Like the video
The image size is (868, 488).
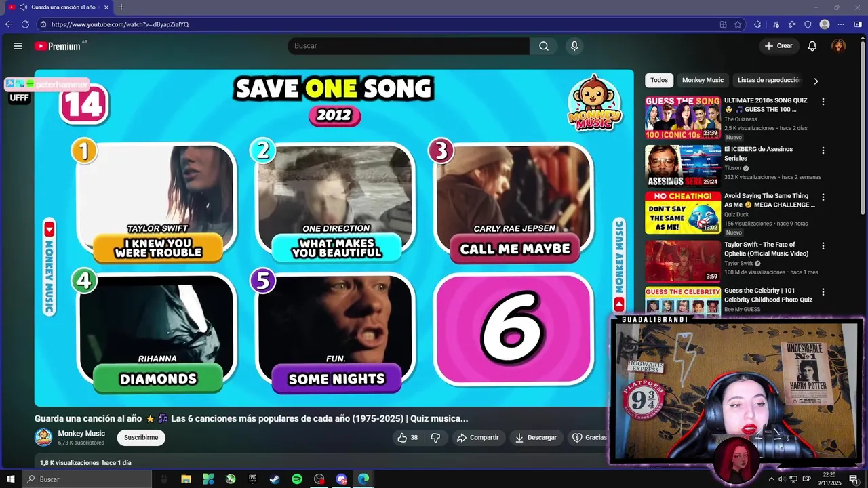(x=408, y=438)
